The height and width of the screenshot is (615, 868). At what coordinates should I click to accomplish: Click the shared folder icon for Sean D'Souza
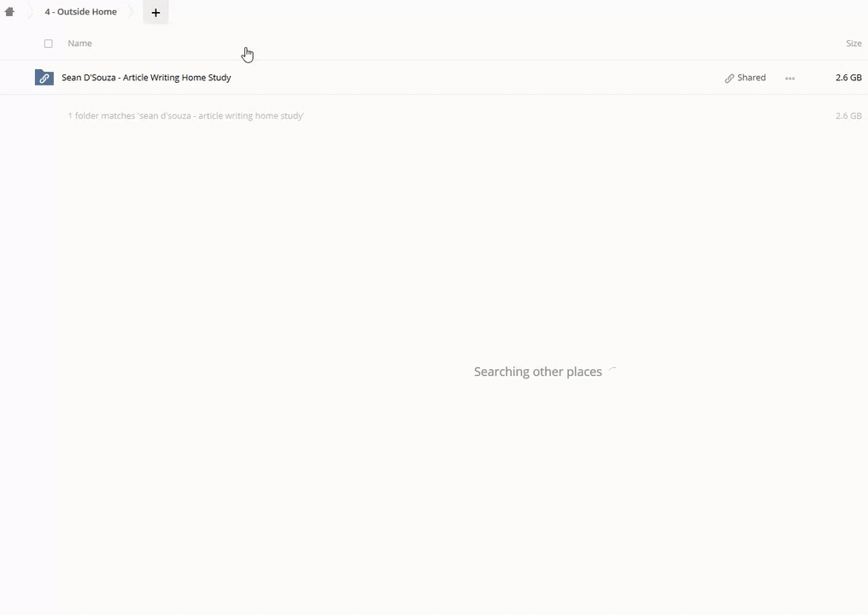[x=44, y=78]
